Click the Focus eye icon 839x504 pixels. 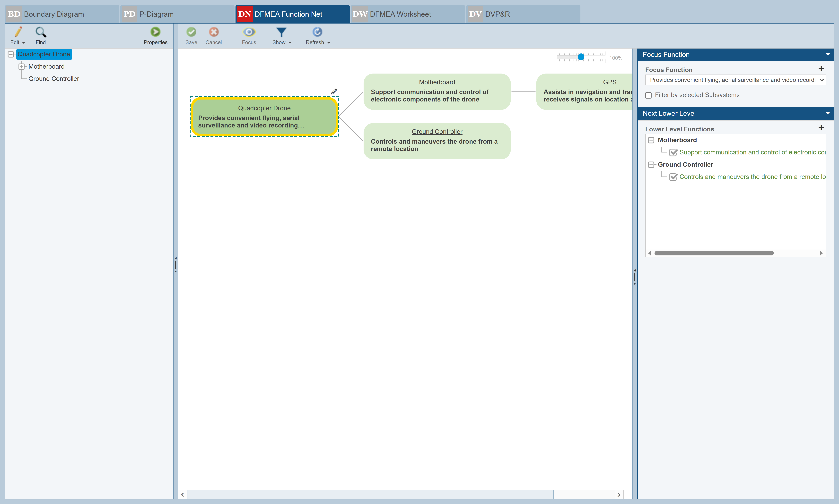click(249, 32)
